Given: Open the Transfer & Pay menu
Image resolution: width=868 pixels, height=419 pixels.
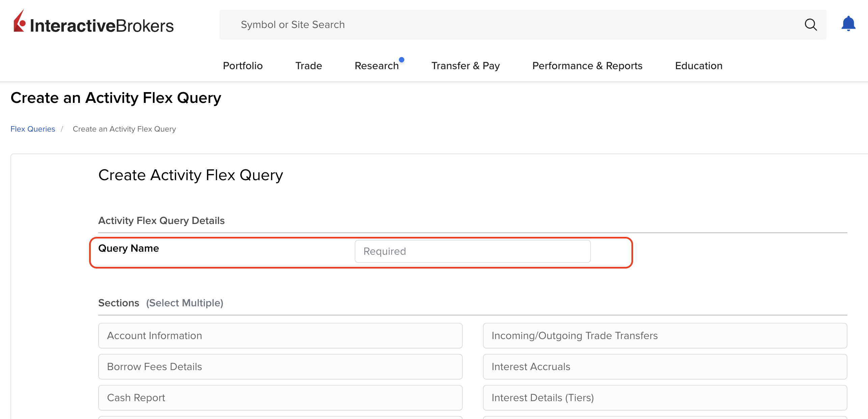Looking at the screenshot, I should pyautogui.click(x=465, y=65).
